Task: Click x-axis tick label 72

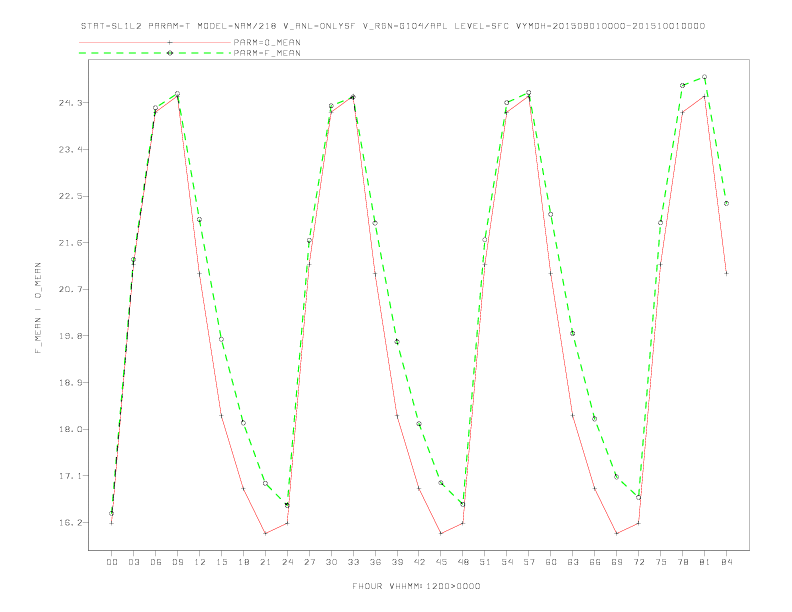Action: [x=639, y=562]
